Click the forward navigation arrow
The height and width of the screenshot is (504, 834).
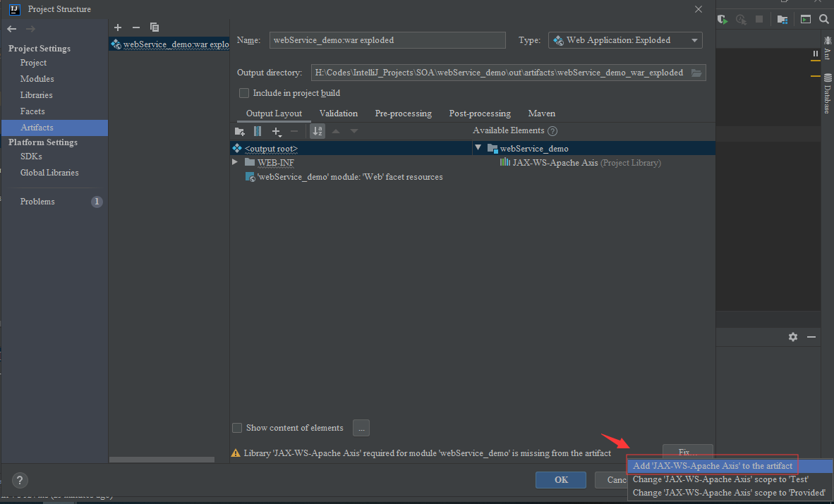click(30, 29)
